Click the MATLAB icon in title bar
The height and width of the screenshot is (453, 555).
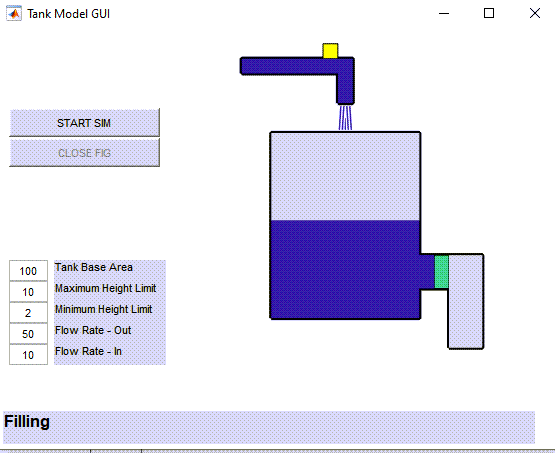click(x=14, y=14)
